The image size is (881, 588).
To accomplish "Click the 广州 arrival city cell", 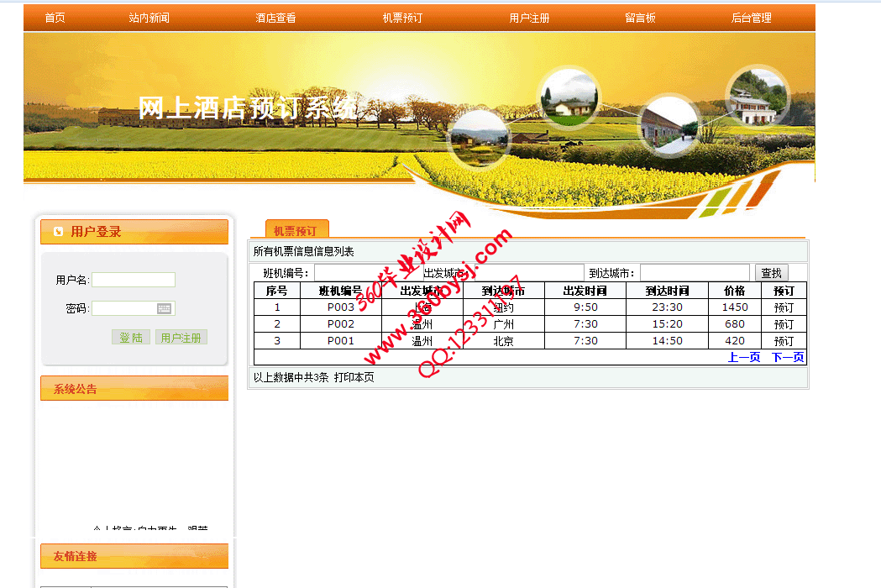I will click(x=503, y=324).
